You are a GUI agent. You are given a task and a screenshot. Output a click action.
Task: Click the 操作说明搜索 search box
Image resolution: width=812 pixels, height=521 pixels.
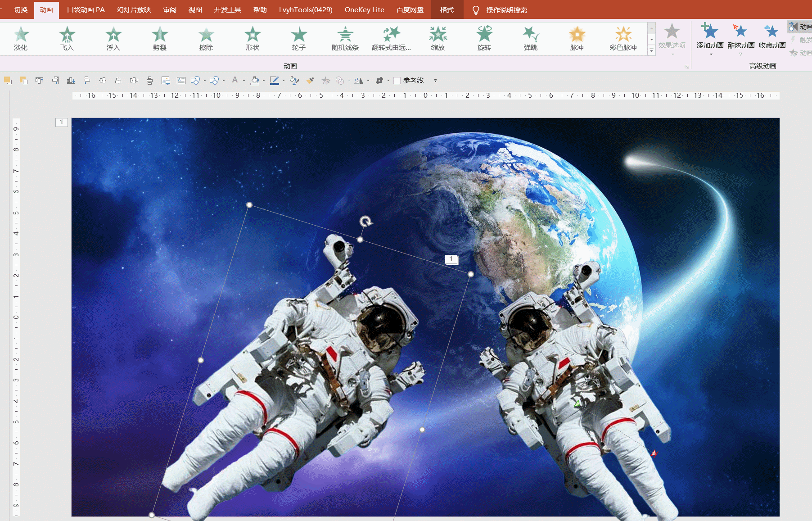506,10
